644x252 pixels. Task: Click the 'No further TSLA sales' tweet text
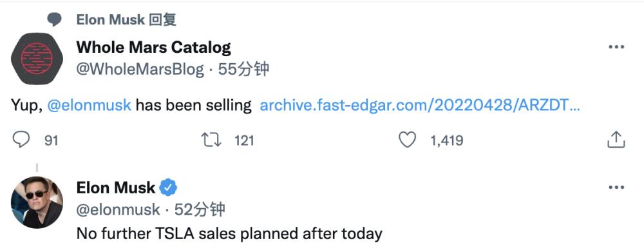pyautogui.click(x=230, y=234)
